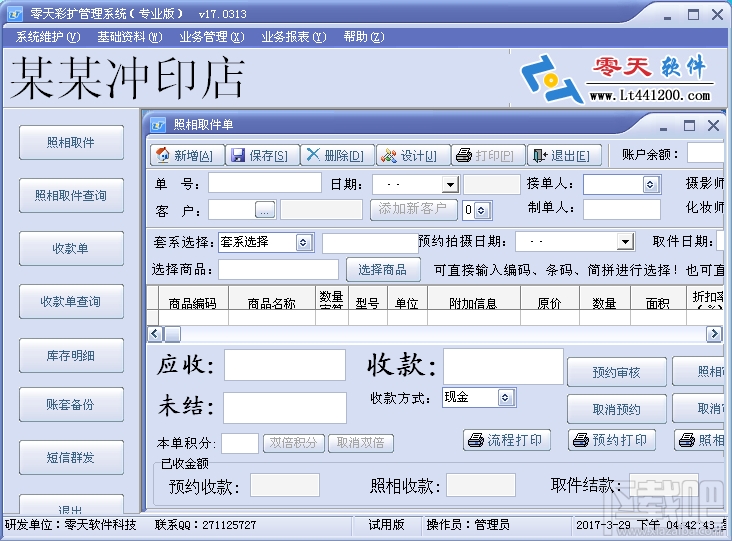This screenshot has width=732, height=541.
Task: Click the 选择商品 button
Action: [x=383, y=269]
